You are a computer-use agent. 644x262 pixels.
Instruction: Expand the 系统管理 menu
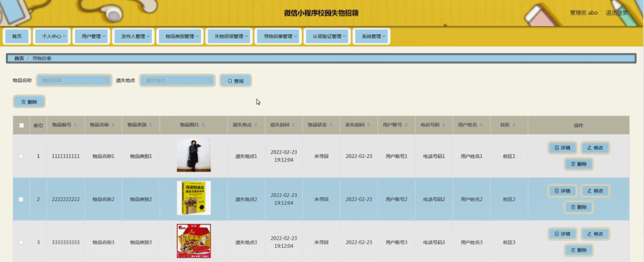371,37
